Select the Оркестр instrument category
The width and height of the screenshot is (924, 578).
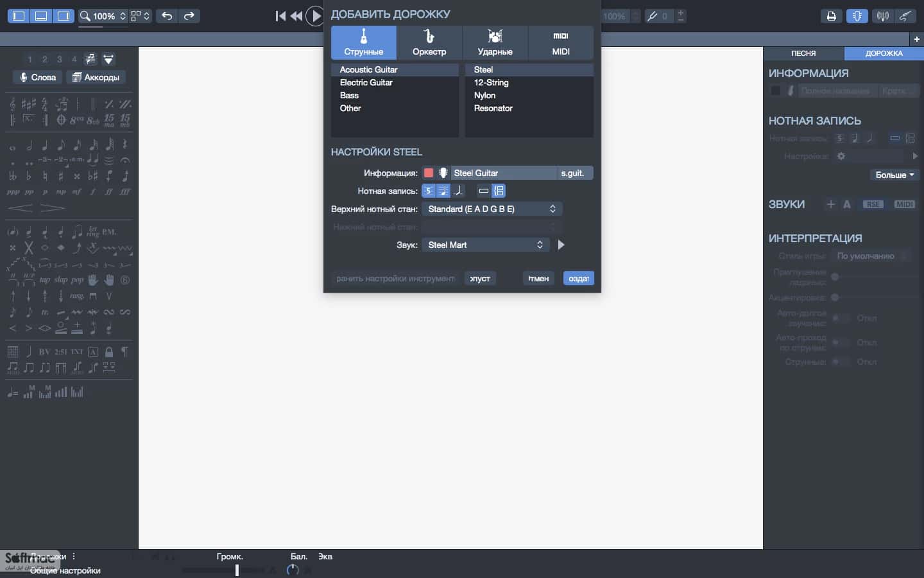[429, 43]
